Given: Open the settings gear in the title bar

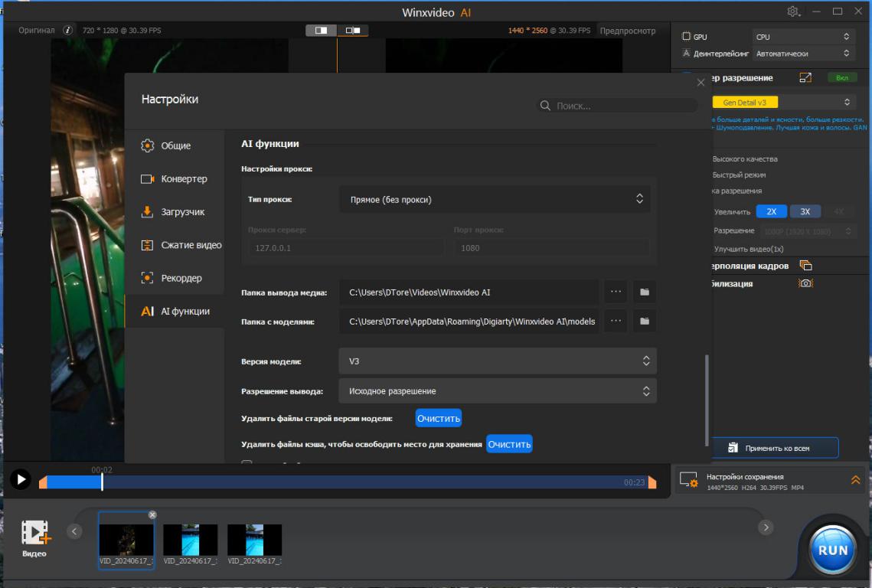Looking at the screenshot, I should pos(792,11).
